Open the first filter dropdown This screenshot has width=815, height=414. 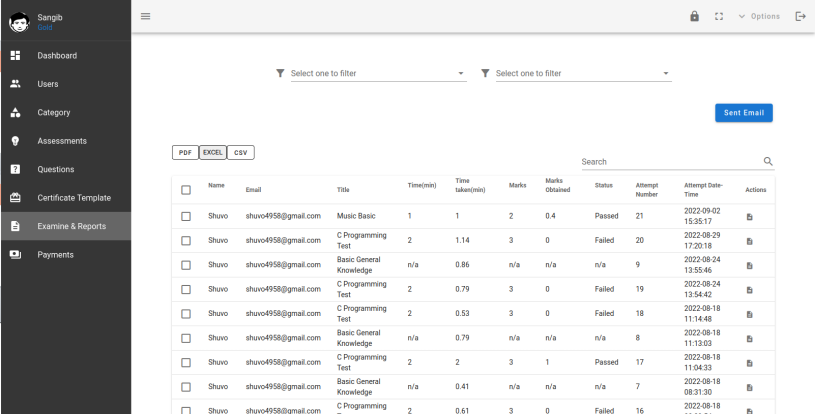[x=375, y=73]
